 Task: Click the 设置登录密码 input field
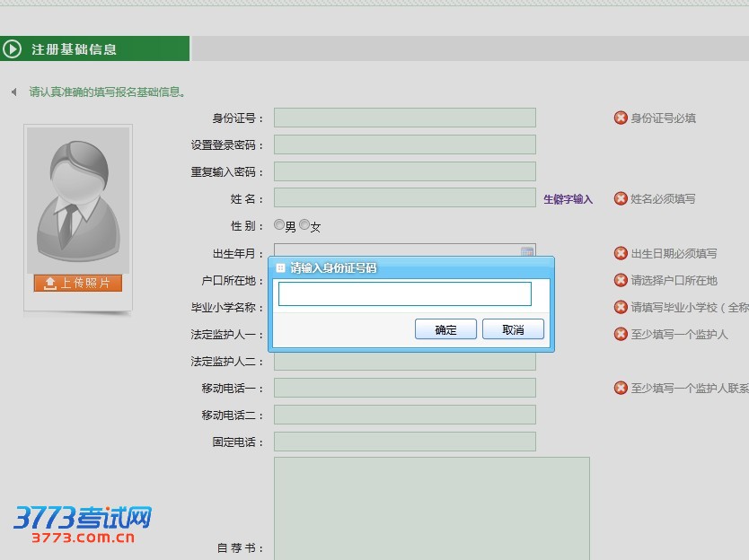404,144
